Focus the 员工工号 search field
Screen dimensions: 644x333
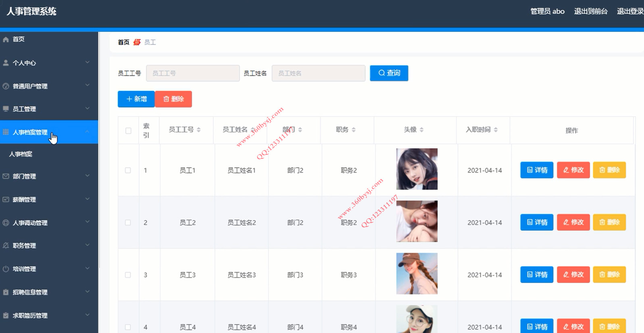(193, 73)
